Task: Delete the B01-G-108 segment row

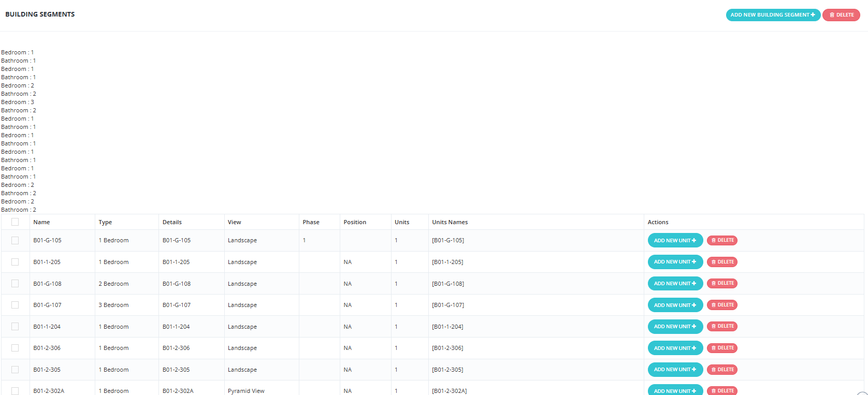Action: click(722, 283)
